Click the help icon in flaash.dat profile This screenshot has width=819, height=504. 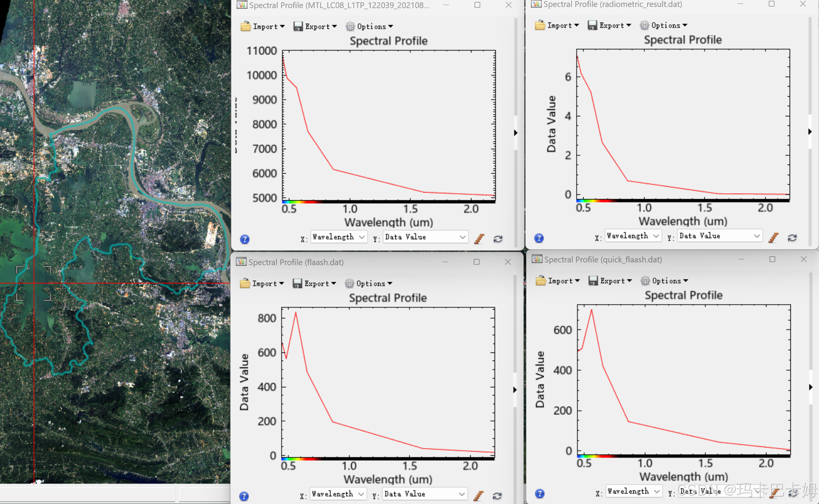(x=244, y=496)
